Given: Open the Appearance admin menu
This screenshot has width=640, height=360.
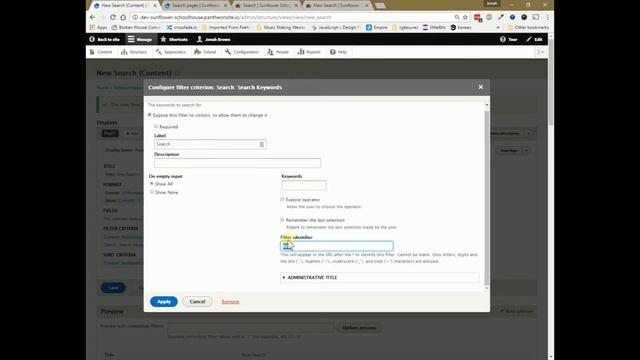Looking at the screenshot, I should click(x=171, y=52).
